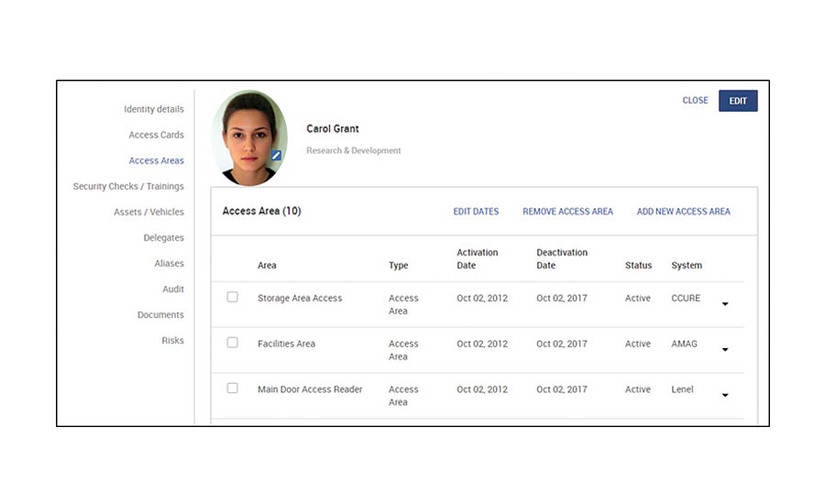Expand the Storage Area Access row dropdown arrow
The width and height of the screenshot is (825, 504).
tap(725, 303)
